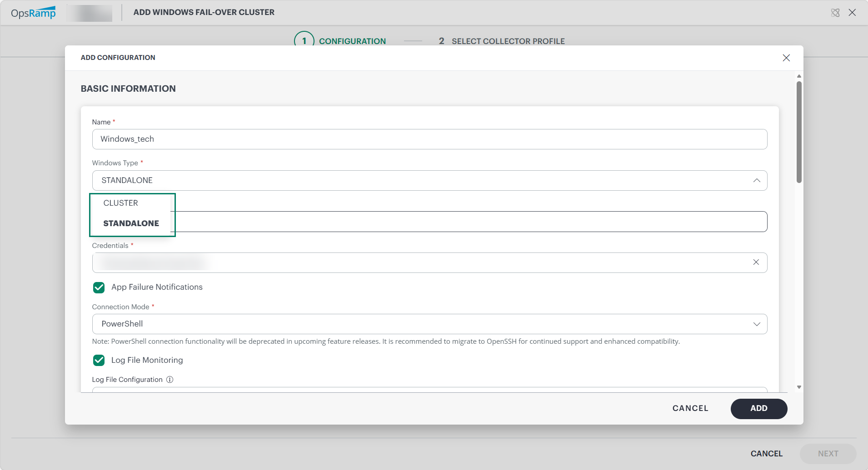This screenshot has height=470, width=868.
Task: Open Log File Configuration info tooltip
Action: [x=170, y=380]
